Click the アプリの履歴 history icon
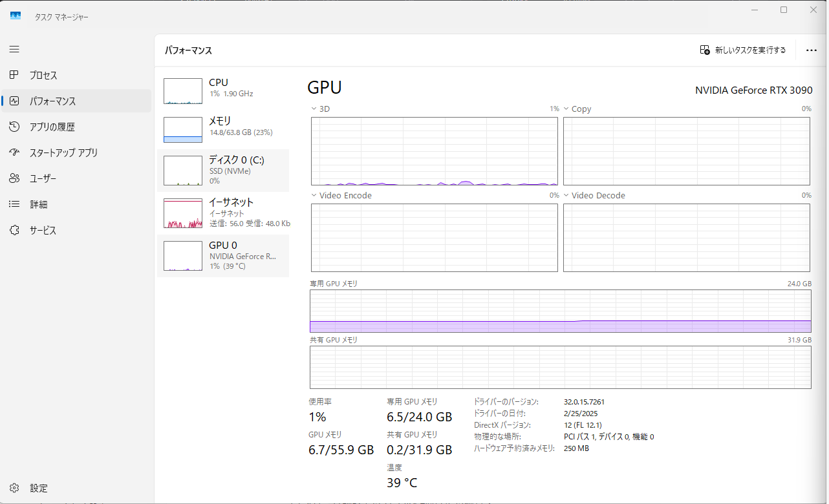Screen dimensions: 829x504 pyautogui.click(x=14, y=127)
